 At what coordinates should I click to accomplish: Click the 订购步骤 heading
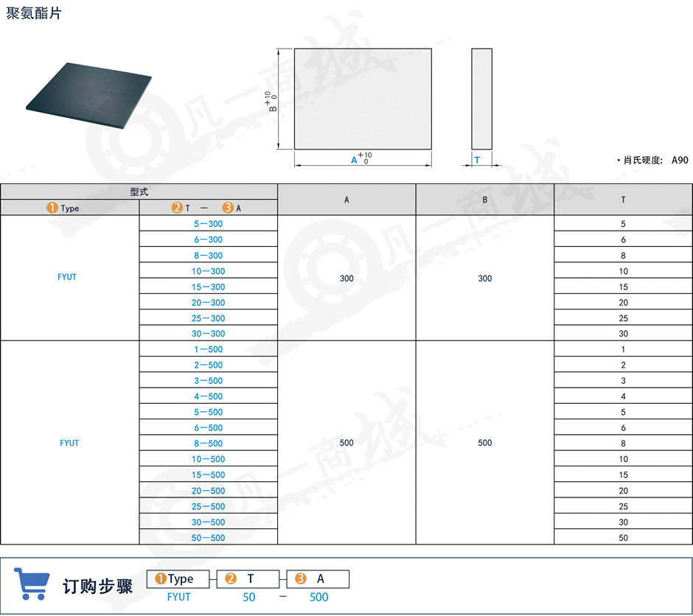[97, 587]
